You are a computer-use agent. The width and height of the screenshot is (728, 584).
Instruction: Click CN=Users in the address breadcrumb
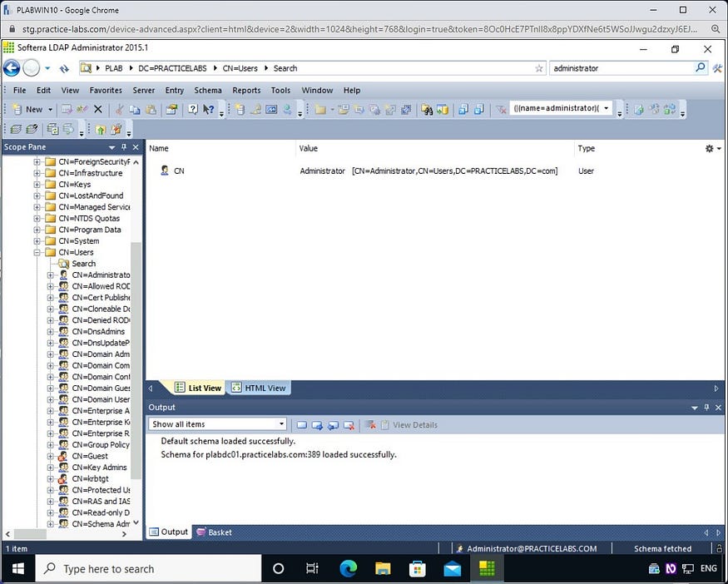pos(240,68)
